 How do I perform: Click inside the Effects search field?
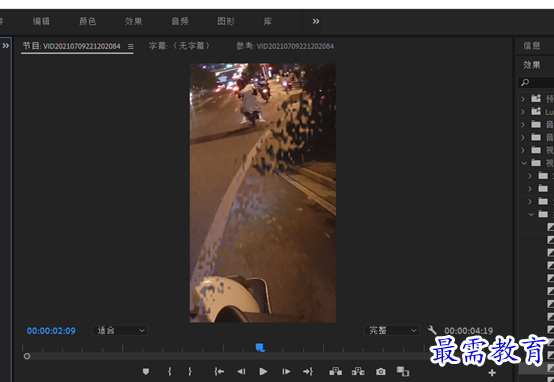537,82
